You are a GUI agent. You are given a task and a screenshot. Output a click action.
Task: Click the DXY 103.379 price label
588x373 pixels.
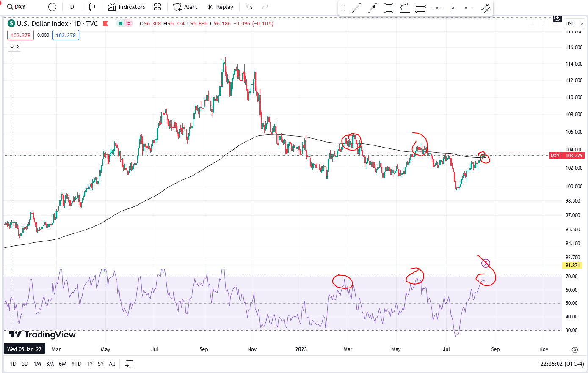[x=567, y=156]
